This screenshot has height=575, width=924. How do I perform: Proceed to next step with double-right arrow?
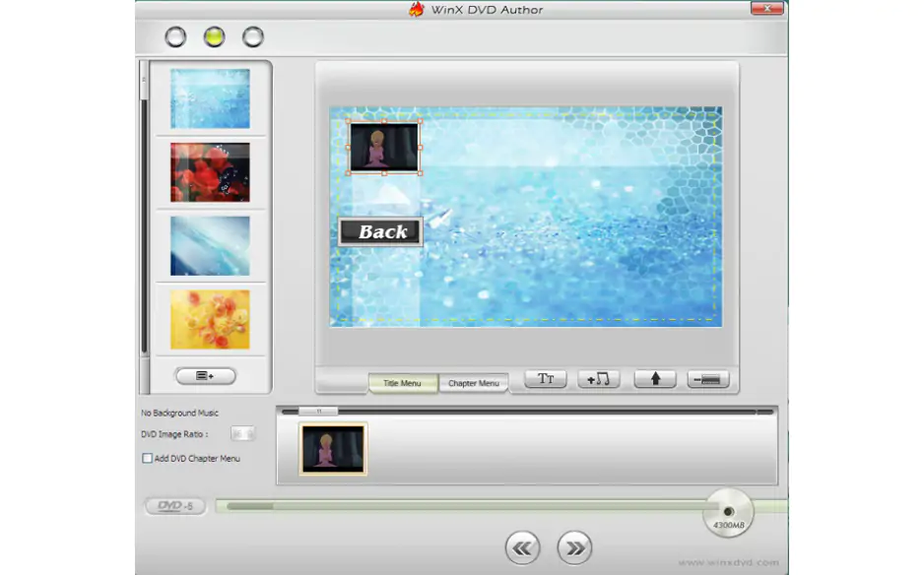click(574, 547)
